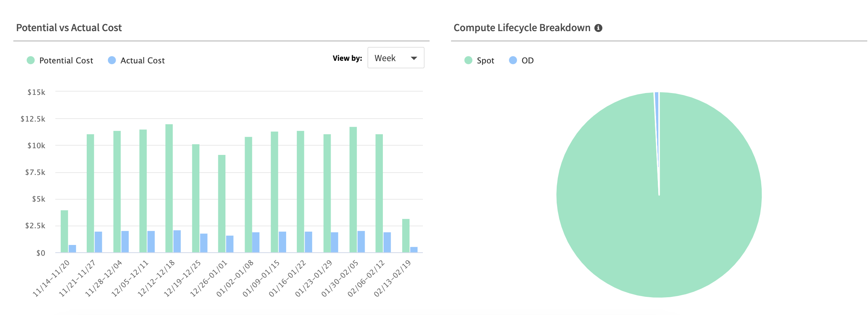Click the Potential Cost bar for 01/30-02/05
868x315 pixels.
pyautogui.click(x=353, y=190)
